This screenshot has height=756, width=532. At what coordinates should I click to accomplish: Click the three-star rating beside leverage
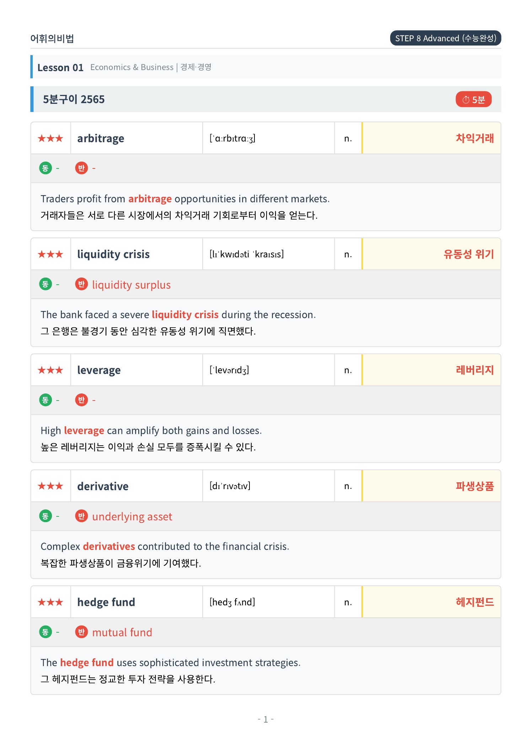50,370
